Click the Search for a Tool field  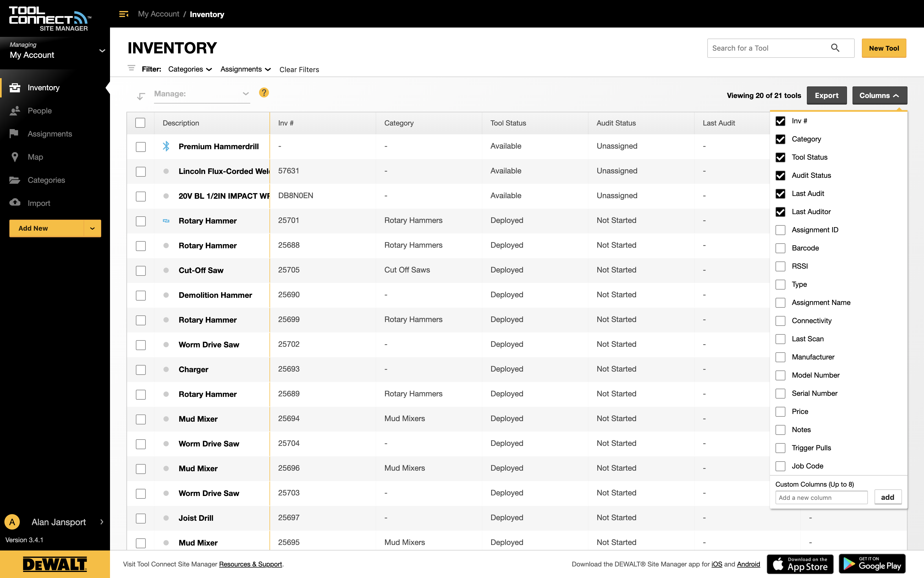pos(780,48)
